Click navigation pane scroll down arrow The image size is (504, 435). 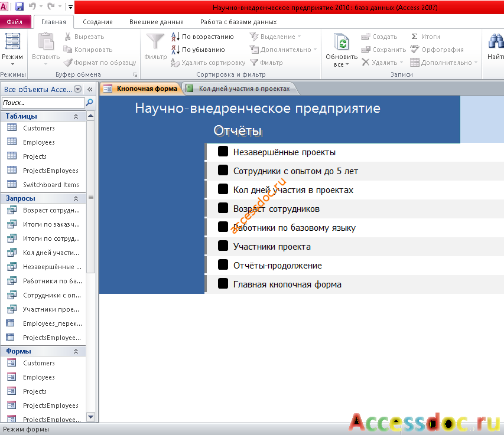pyautogui.click(x=90, y=417)
